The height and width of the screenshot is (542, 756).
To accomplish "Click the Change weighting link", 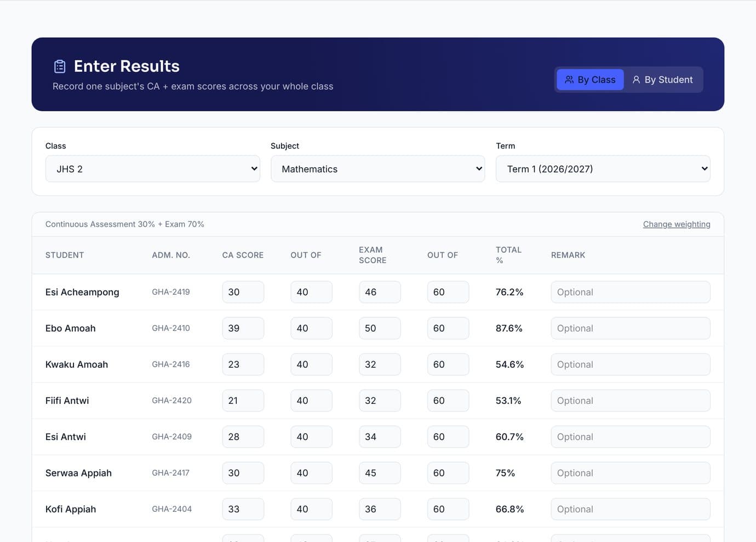I will [x=677, y=224].
